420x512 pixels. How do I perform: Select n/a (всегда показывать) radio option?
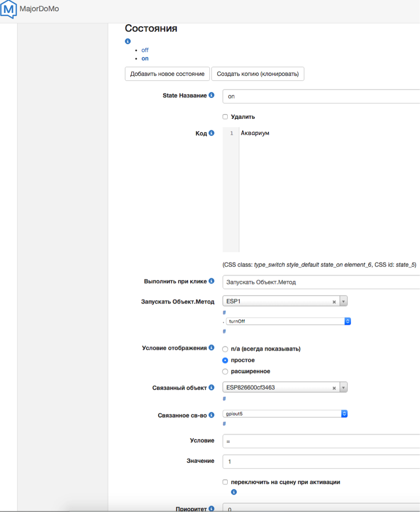click(x=225, y=349)
